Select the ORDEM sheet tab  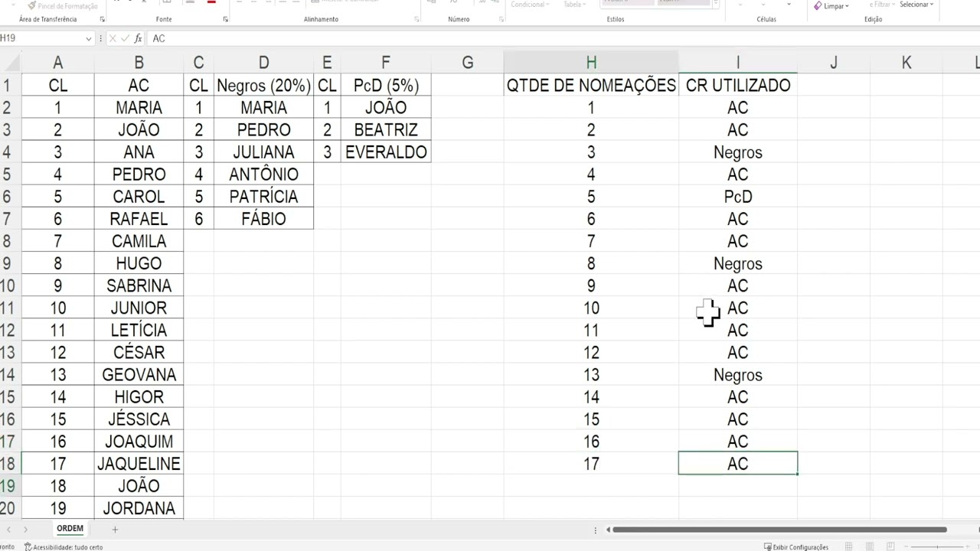pos(70,529)
